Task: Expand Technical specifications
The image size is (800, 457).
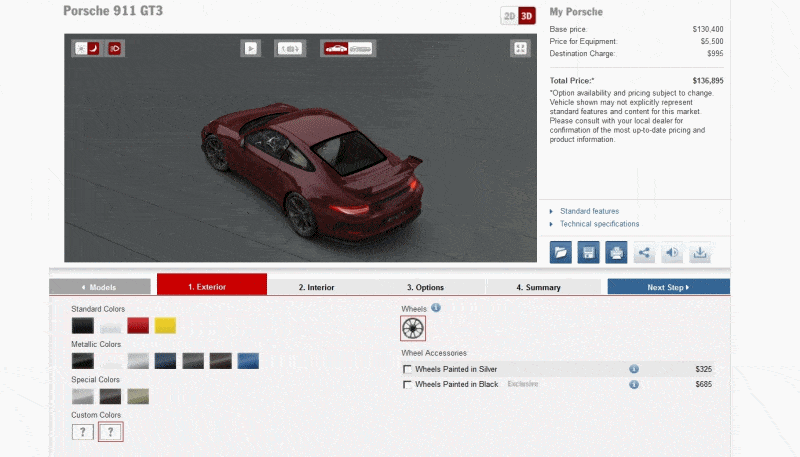Action: tap(599, 224)
